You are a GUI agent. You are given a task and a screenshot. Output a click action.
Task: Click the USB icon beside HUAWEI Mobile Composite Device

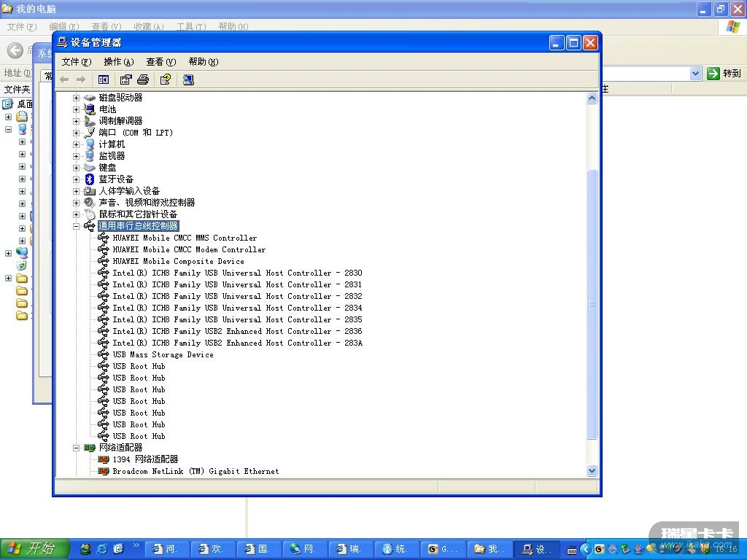click(x=104, y=261)
